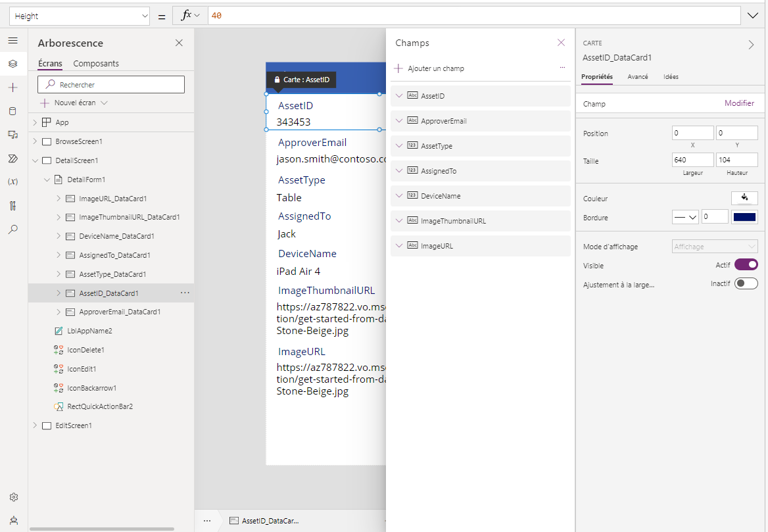The image size is (768, 532).
Task: Click Ajouter un champ
Action: tap(429, 68)
